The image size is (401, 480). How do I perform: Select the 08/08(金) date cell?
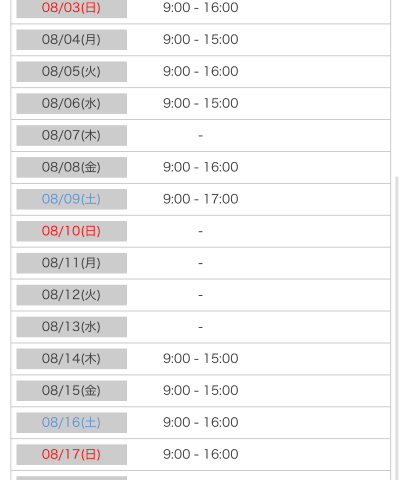(71, 167)
